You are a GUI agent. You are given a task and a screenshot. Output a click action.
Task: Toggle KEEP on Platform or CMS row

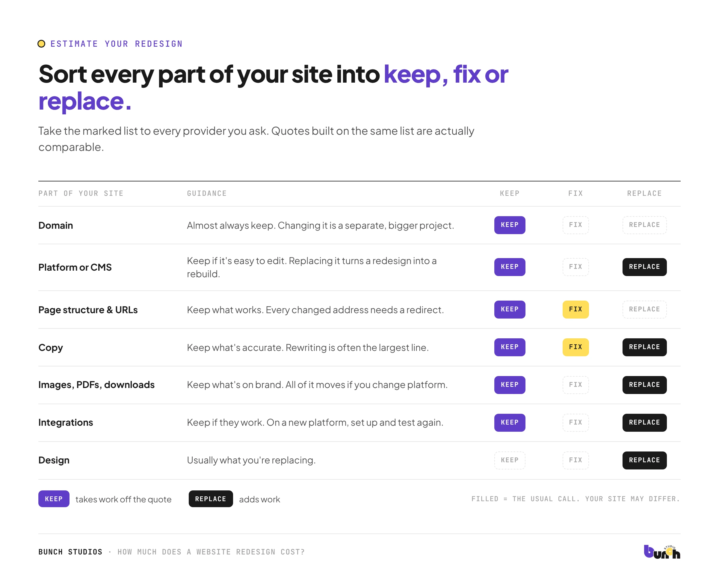pyautogui.click(x=510, y=267)
